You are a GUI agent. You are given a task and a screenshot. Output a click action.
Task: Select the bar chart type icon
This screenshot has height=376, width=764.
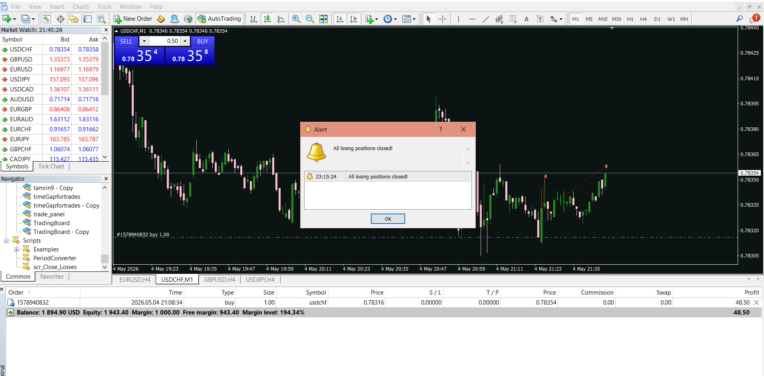(x=254, y=19)
